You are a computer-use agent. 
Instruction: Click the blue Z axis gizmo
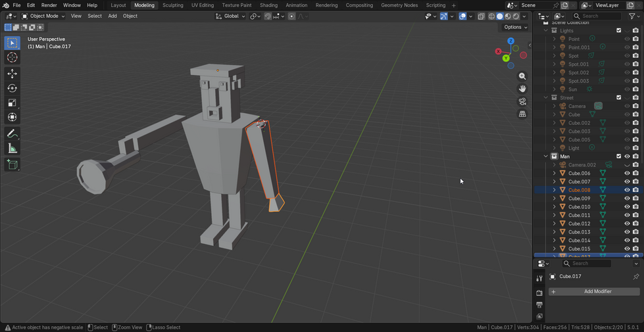click(x=510, y=41)
